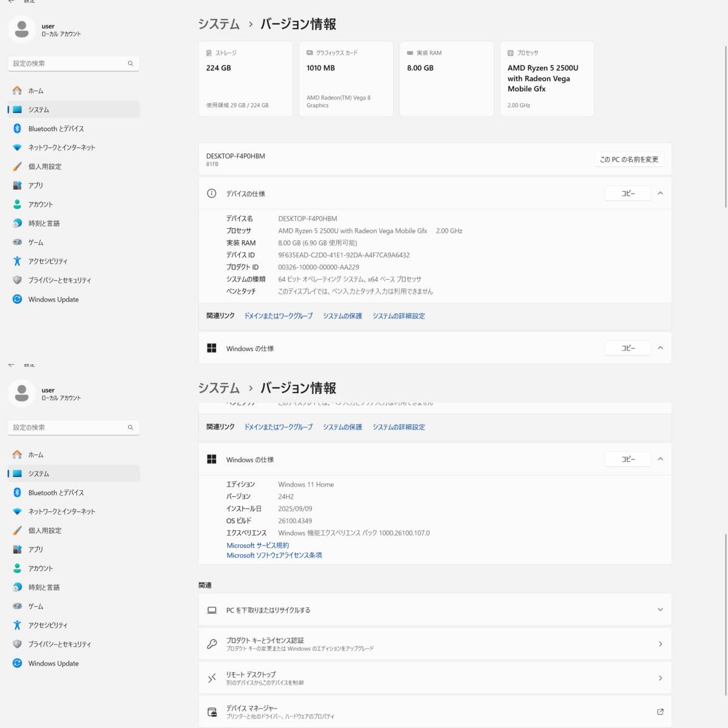728x728 pixels.
Task: Click the 実装 RAM memory icon
Action: pos(410,53)
